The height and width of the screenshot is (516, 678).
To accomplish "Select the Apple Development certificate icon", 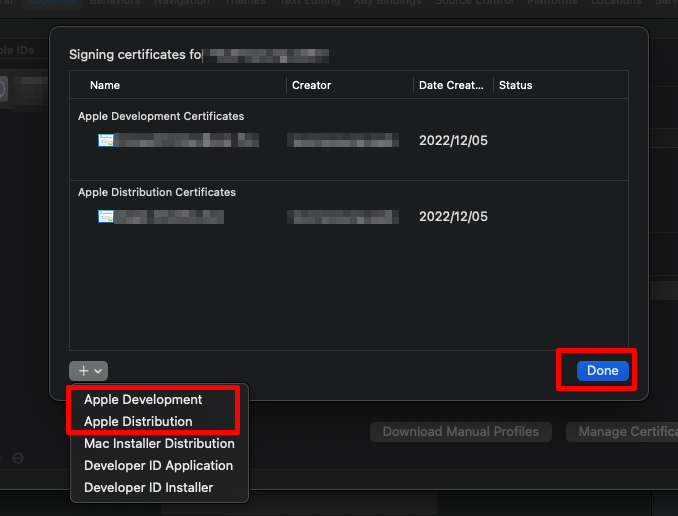I will coord(106,140).
